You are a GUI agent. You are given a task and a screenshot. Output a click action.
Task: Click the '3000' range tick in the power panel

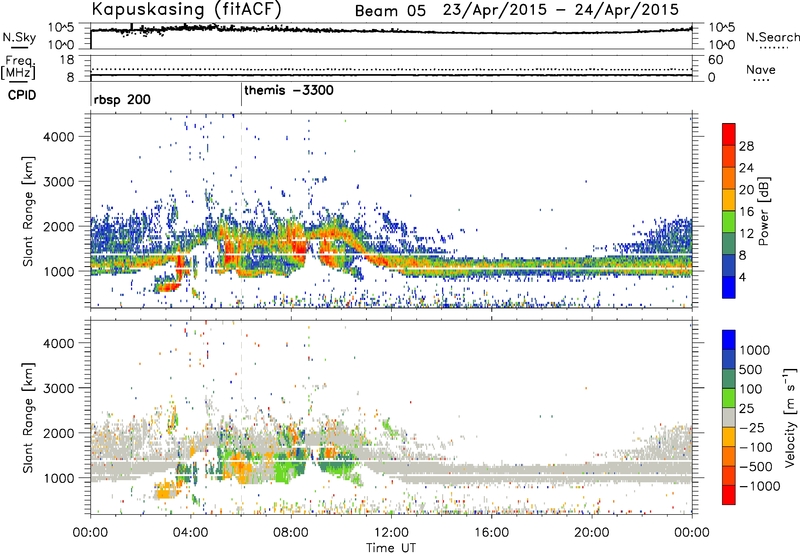59,182
